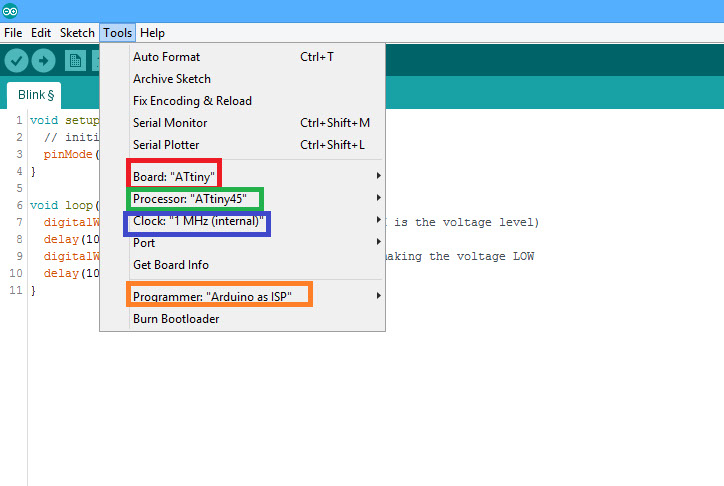This screenshot has height=486, width=724.
Task: Click "void setup" on code line 1
Action: [x=64, y=120]
